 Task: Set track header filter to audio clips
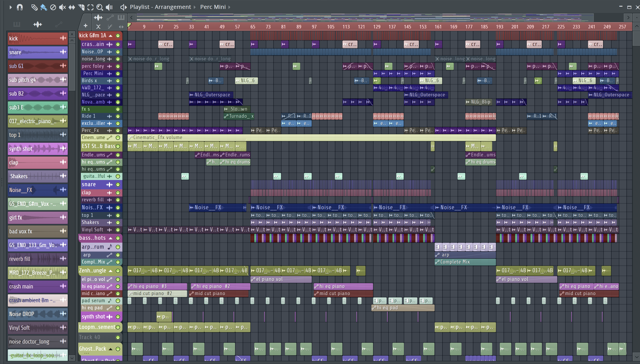98,18
